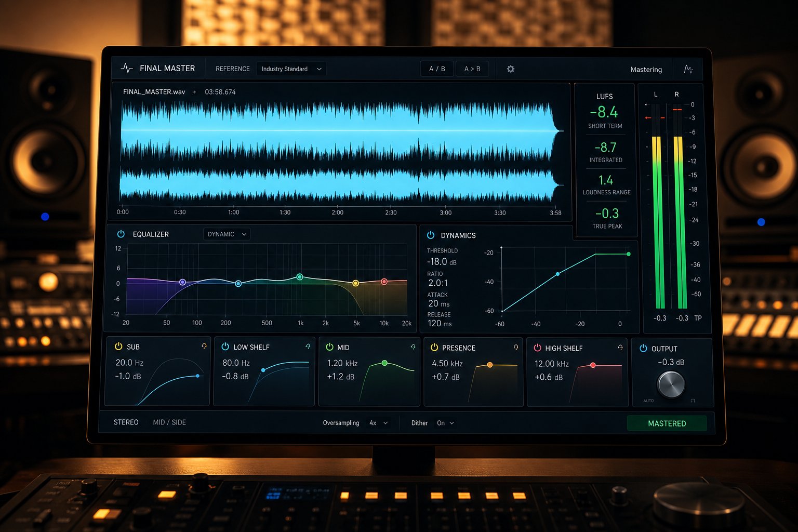Viewport: 798px width, 532px height.
Task: Solo the MID band headphone icon
Action: tap(413, 347)
